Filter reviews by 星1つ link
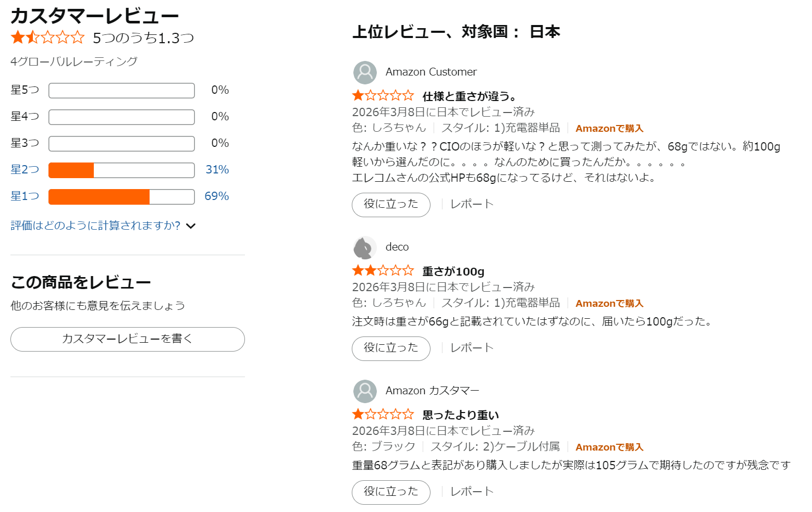The height and width of the screenshot is (512, 812). click(x=25, y=196)
